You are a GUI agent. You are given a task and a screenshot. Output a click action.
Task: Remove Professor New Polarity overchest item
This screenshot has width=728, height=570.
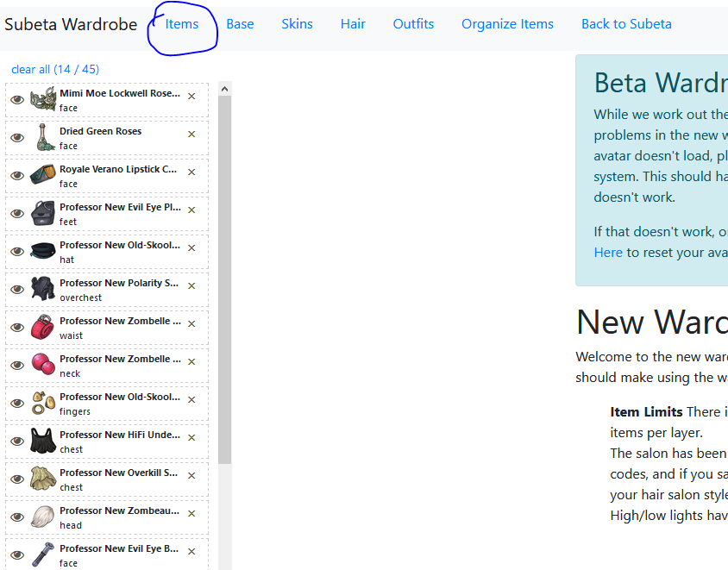pyautogui.click(x=191, y=286)
